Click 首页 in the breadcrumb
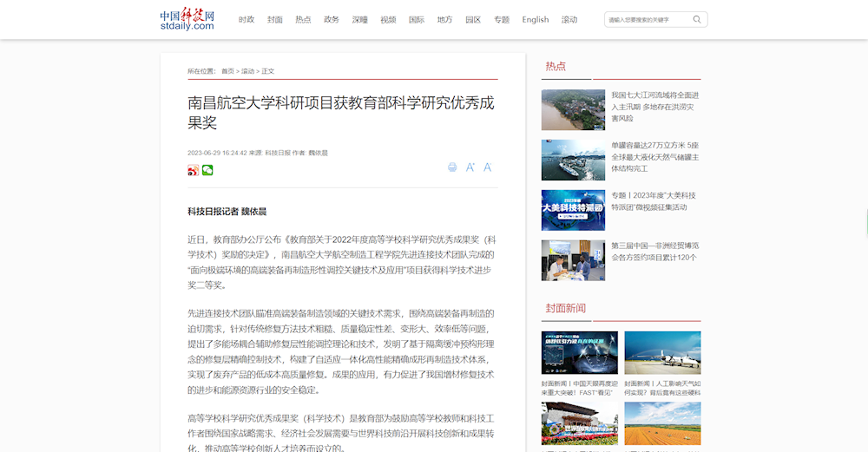The image size is (868, 452). coord(227,71)
